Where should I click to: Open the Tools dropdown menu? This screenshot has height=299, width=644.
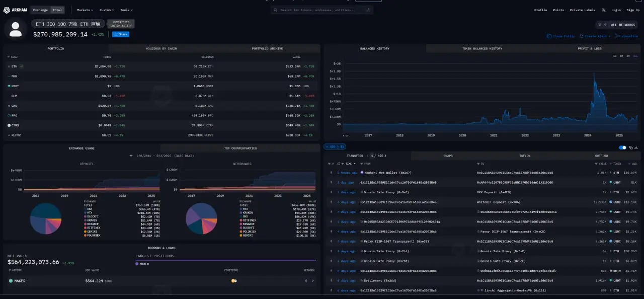pyautogui.click(x=126, y=10)
